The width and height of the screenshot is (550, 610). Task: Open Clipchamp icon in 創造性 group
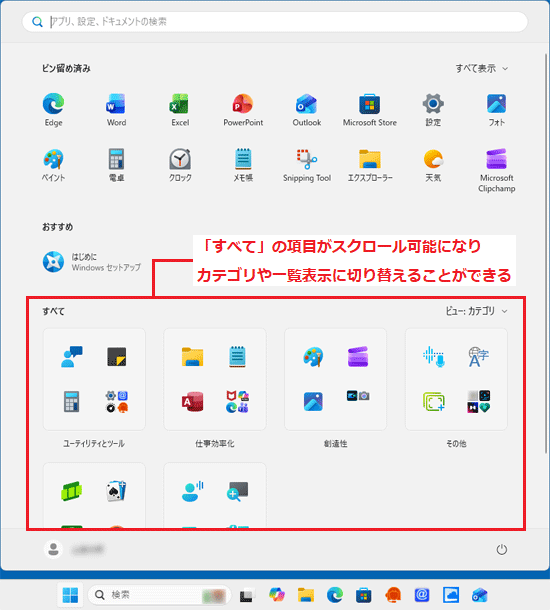358,356
